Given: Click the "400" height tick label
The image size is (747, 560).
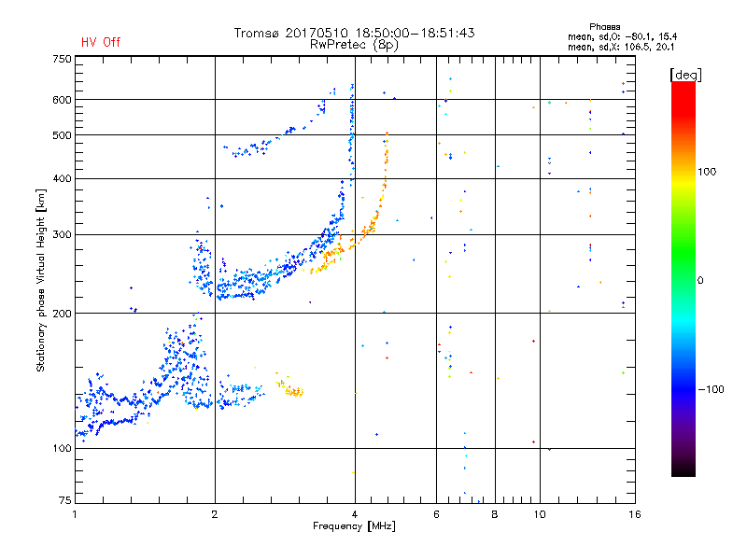Looking at the screenshot, I should tap(62, 178).
